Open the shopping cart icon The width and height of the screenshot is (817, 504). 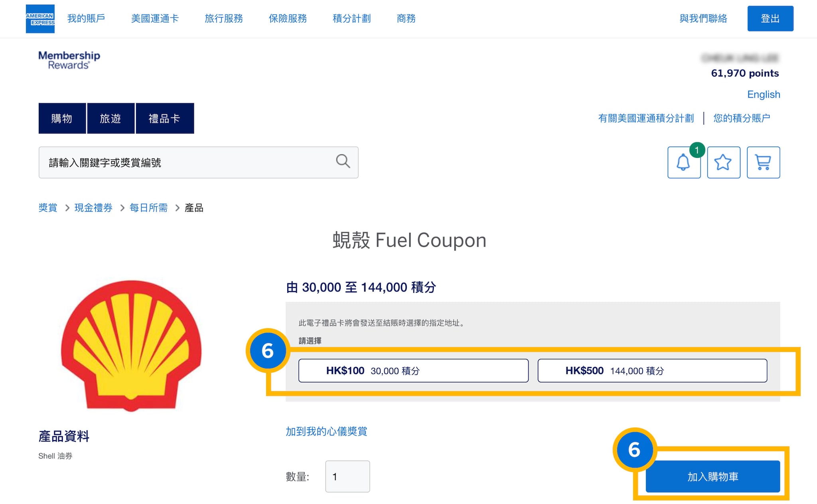pos(763,162)
